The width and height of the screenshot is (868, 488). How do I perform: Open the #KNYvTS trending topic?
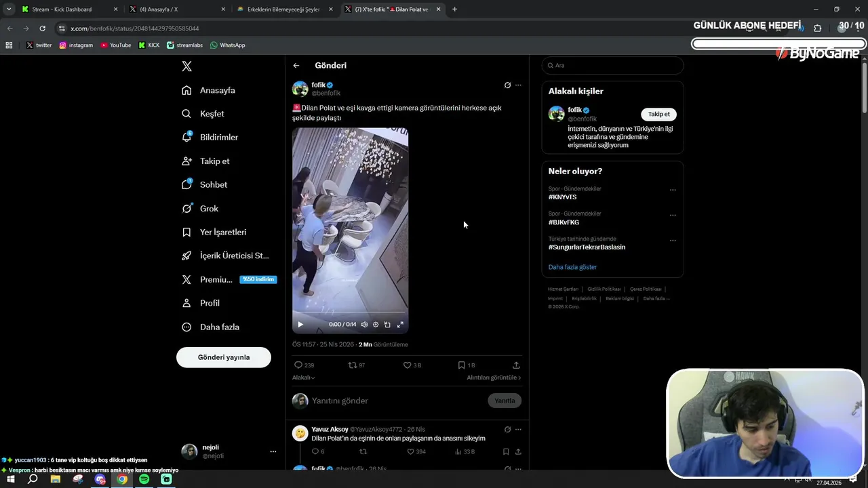click(x=562, y=197)
